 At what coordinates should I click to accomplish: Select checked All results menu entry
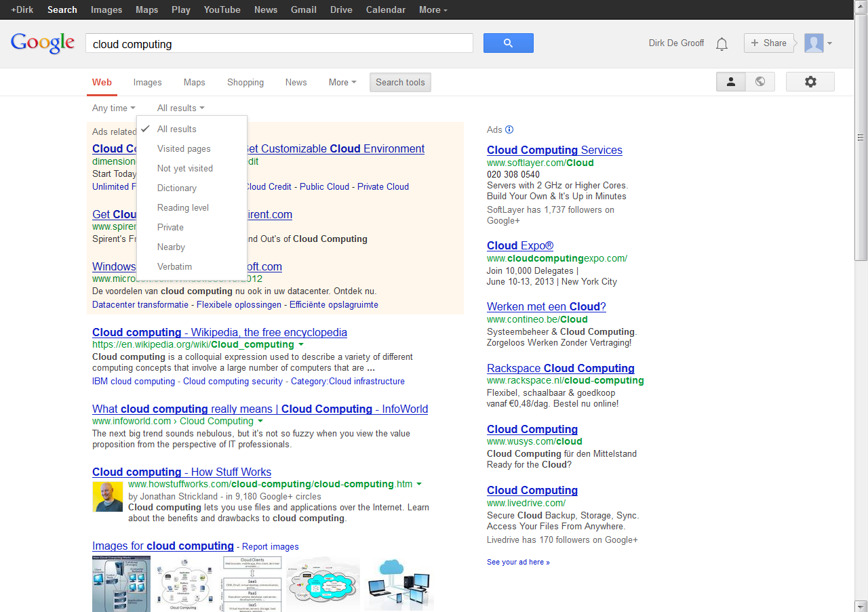click(192, 129)
